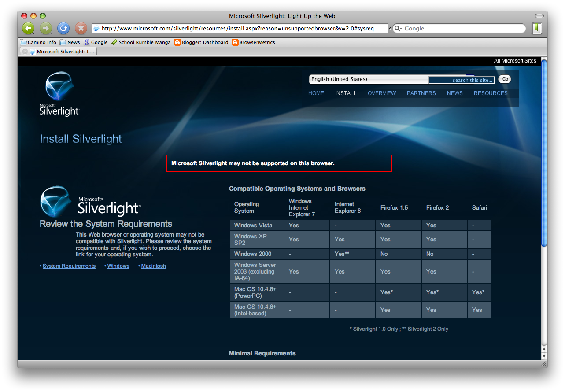Click the Windows Internet Explorer 7 column header

[x=302, y=207]
